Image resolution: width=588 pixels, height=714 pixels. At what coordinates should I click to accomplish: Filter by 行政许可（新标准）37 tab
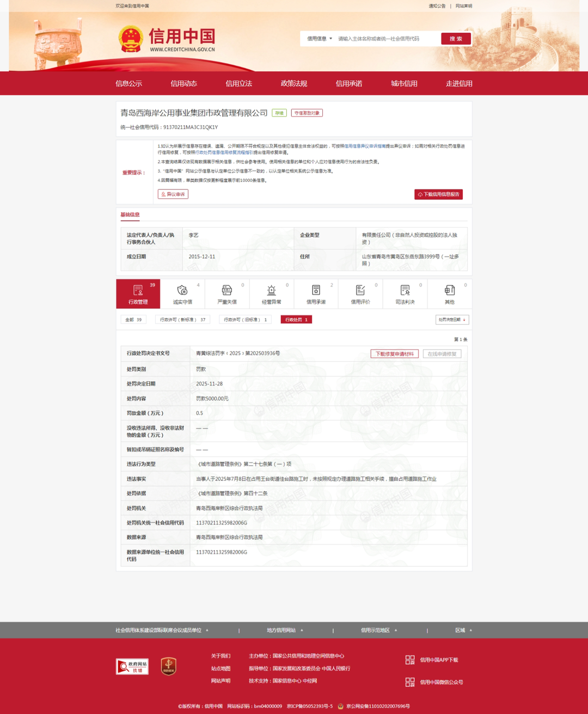coord(182,320)
